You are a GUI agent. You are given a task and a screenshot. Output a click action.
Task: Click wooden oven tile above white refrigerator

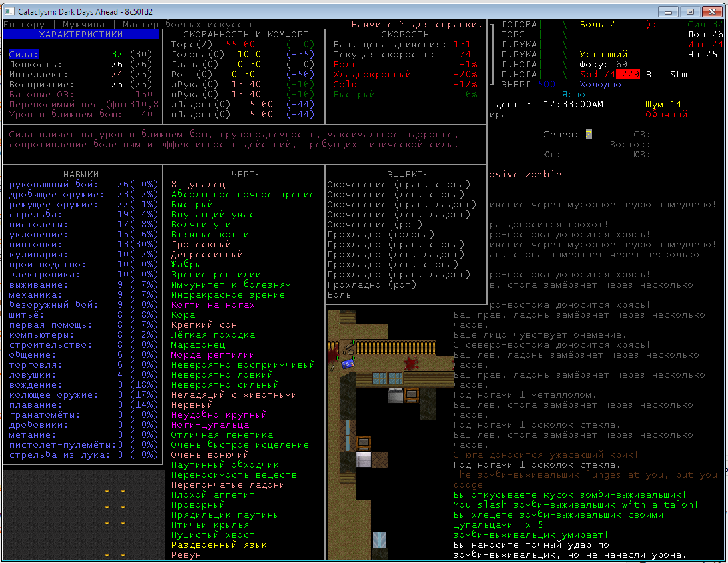pyautogui.click(x=364, y=443)
